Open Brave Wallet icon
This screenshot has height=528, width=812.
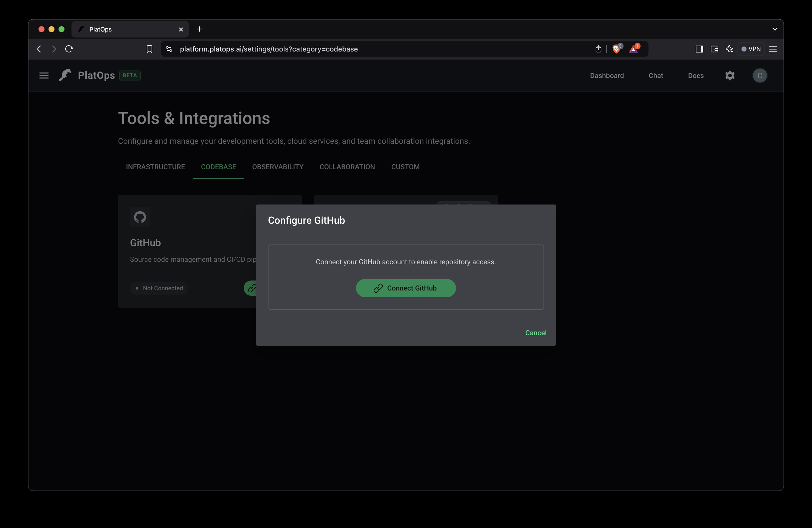(714, 49)
